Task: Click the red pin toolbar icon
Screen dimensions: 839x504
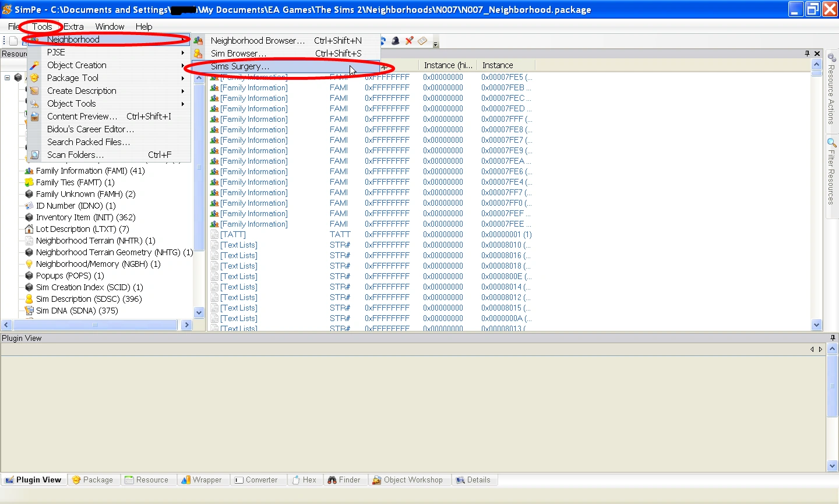Action: [x=409, y=40]
